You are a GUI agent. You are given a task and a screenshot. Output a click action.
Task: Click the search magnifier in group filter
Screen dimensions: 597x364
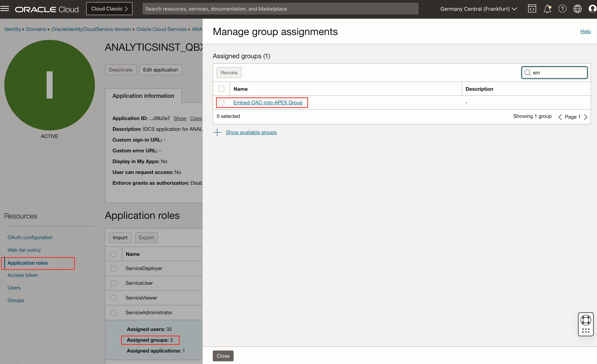(x=527, y=73)
